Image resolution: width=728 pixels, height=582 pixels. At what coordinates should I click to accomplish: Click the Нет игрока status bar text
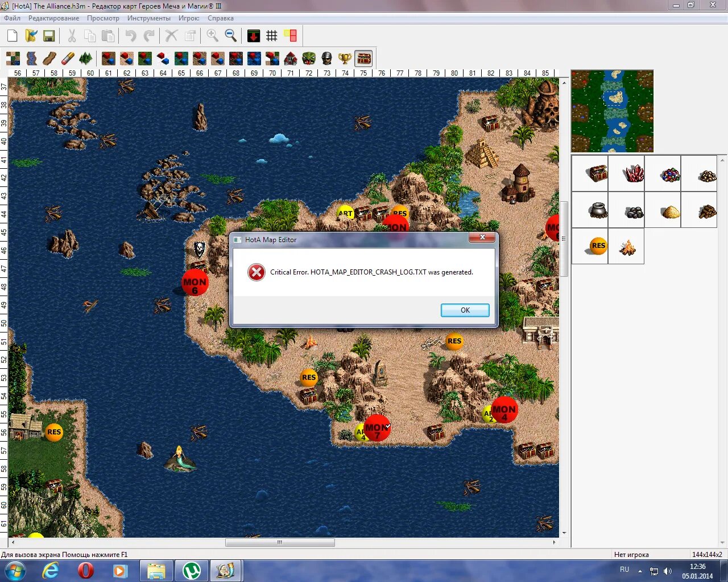(631, 554)
